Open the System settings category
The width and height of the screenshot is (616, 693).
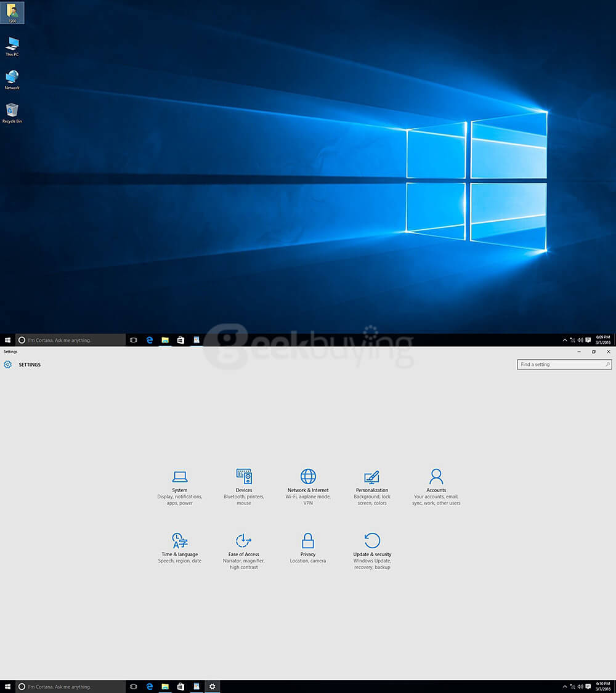coord(179,487)
